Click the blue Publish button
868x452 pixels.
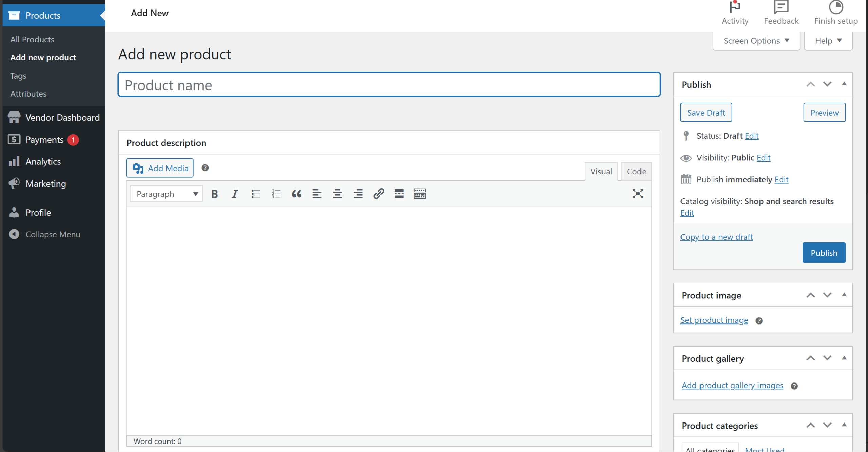coord(824,253)
